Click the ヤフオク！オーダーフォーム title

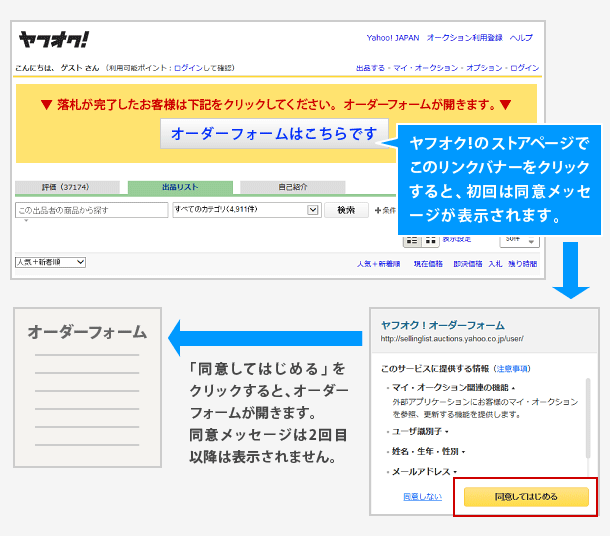point(443,325)
